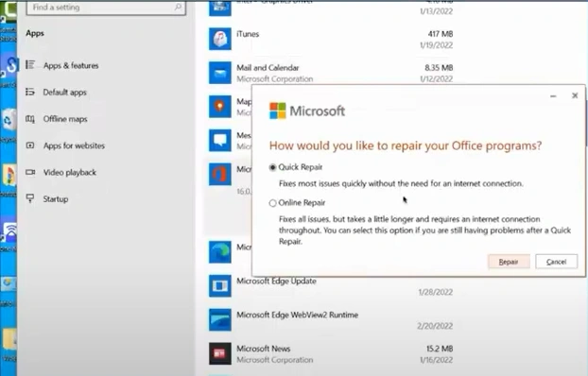
Task: Click the Find a setting search box
Action: point(106,8)
